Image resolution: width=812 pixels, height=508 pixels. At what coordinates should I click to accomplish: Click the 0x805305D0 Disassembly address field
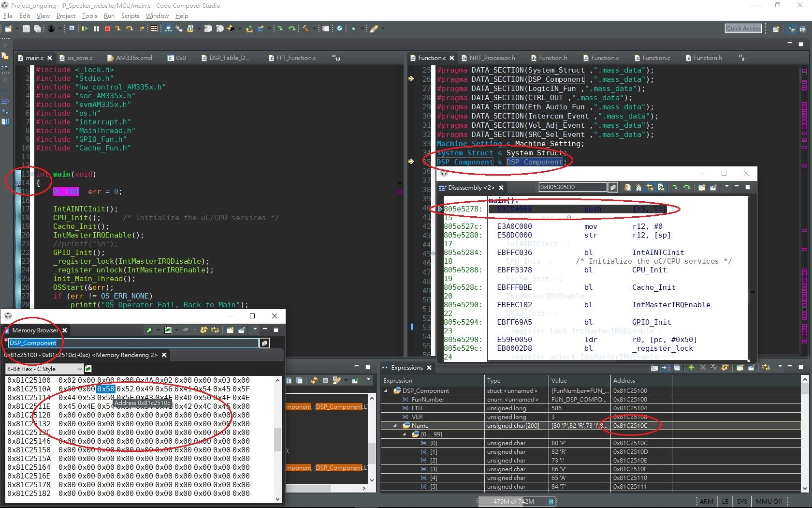pyautogui.click(x=573, y=187)
